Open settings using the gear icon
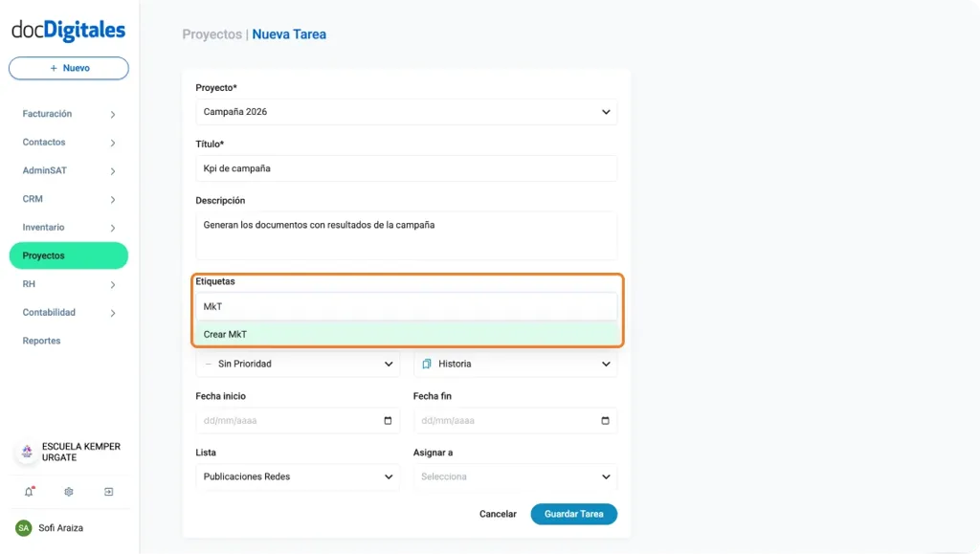980x554 pixels. click(x=68, y=491)
